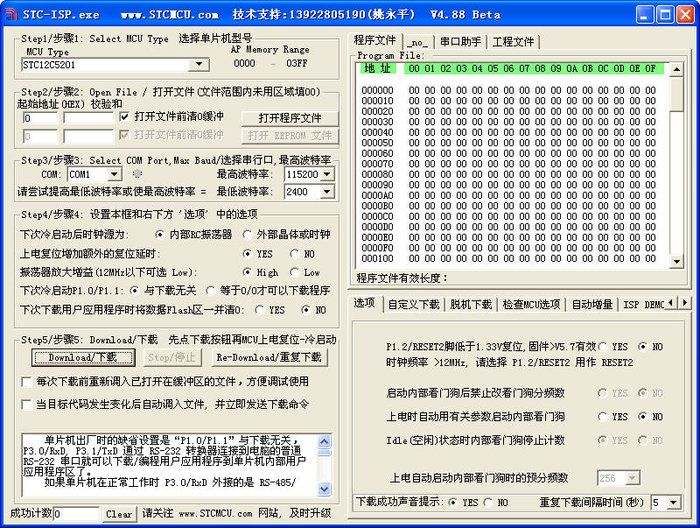Viewport: 700px width, 528px height.
Task: Open the 2400 min baud rate dropdown
Action: pyautogui.click(x=327, y=192)
